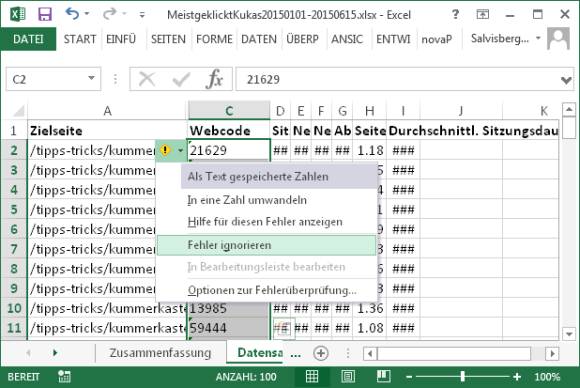Screen dimensions: 580x388
Task: Open the Insert Function fx button
Action: click(215, 79)
